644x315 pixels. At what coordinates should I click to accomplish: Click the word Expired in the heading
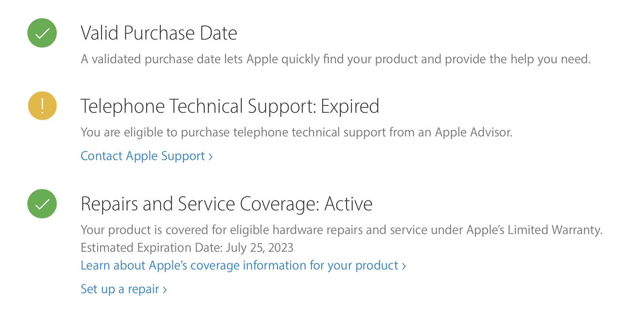point(350,106)
